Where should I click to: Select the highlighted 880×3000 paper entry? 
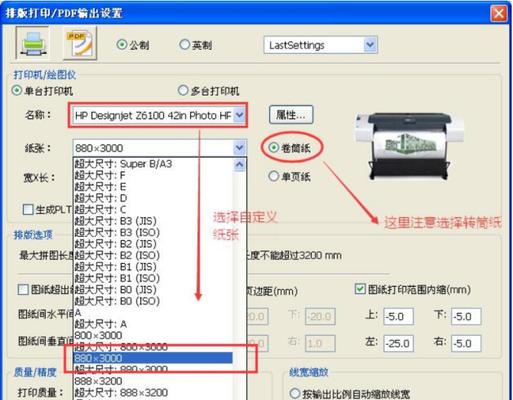pyautogui.click(x=153, y=358)
